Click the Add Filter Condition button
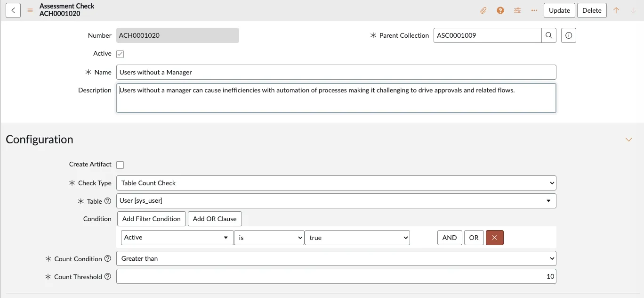Screen dimensions: 644x298 151,219
